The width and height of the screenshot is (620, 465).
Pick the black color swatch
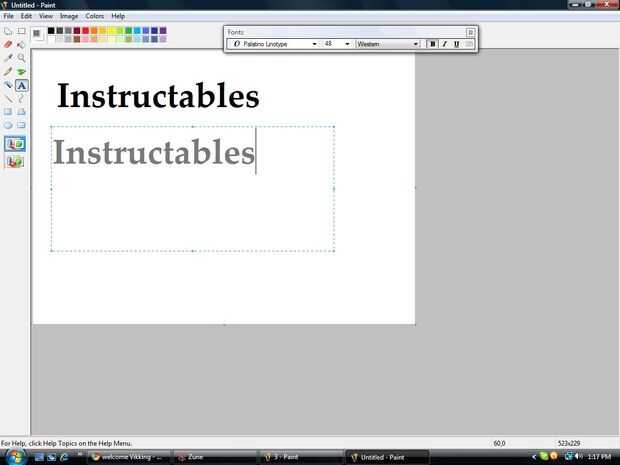click(x=51, y=30)
